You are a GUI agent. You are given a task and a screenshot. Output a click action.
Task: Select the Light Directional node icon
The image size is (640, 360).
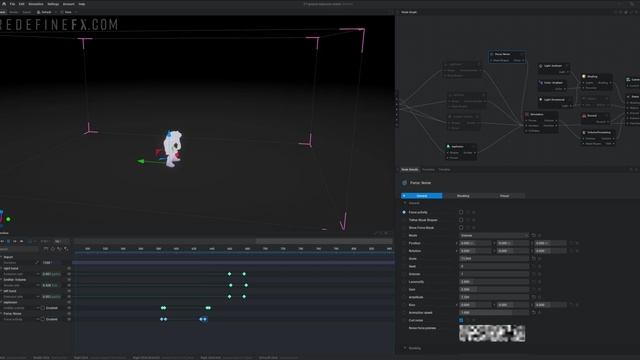pyautogui.click(x=541, y=99)
